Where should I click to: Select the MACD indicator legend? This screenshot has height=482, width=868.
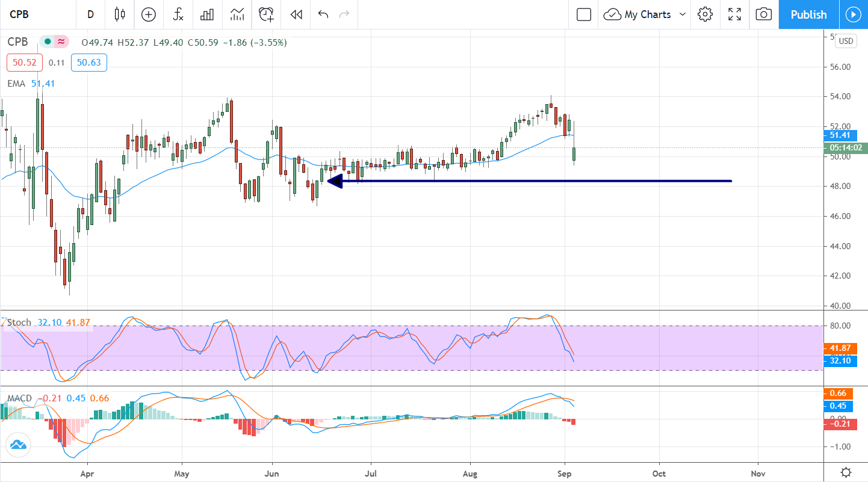(x=19, y=398)
